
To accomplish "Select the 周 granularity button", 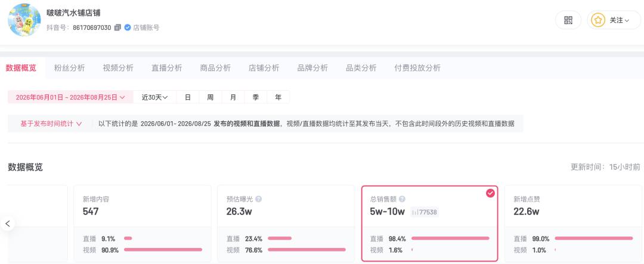I will pyautogui.click(x=210, y=97).
